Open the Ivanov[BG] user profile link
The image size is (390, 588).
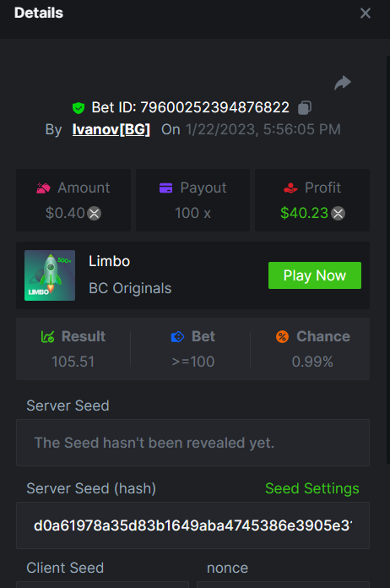(111, 129)
